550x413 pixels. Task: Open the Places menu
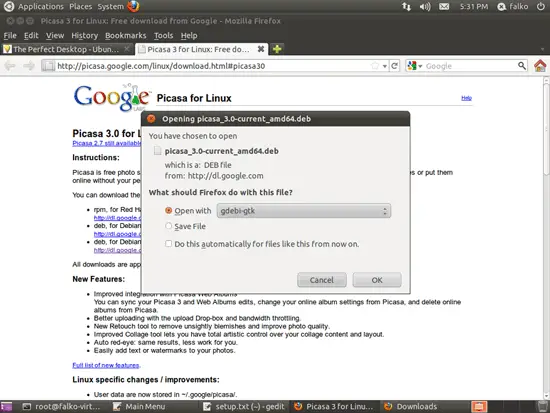[x=80, y=6]
